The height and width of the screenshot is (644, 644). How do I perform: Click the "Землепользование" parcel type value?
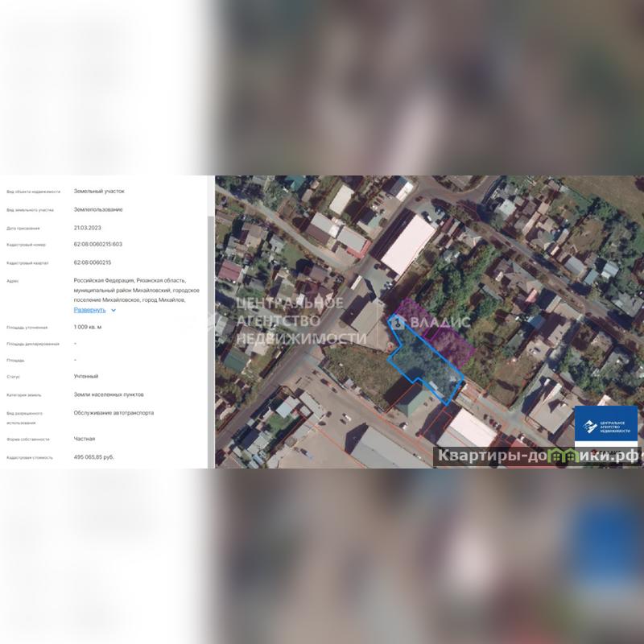(x=98, y=209)
